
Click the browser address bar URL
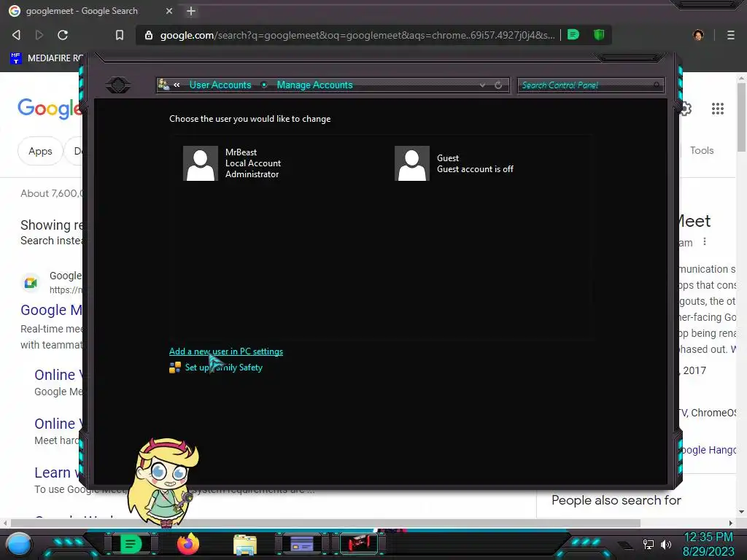(x=357, y=35)
